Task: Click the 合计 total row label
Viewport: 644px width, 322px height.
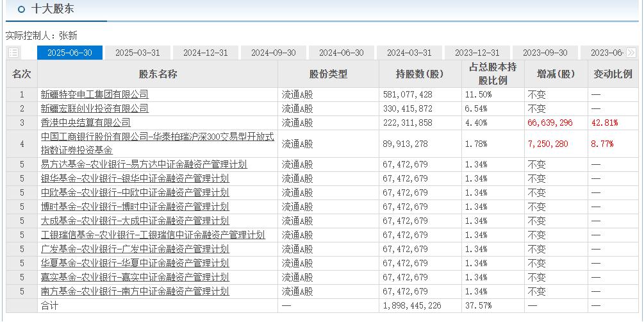Action: click(x=49, y=305)
